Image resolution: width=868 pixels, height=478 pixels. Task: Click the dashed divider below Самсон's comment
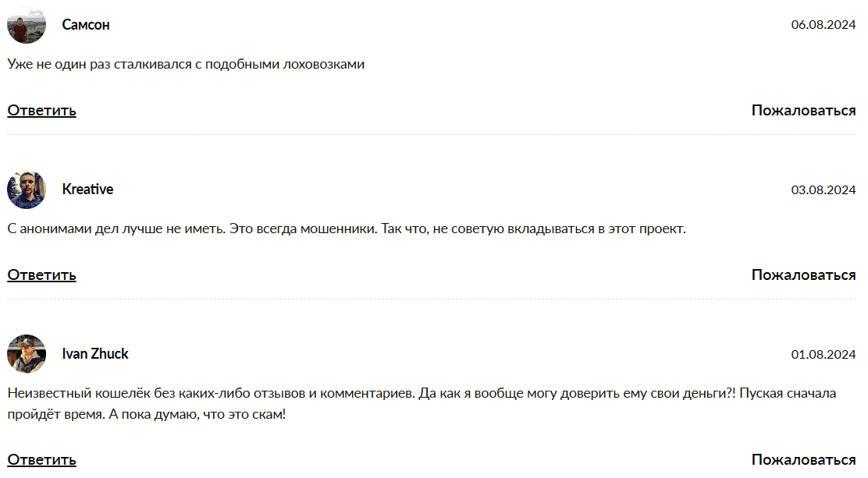(x=432, y=135)
